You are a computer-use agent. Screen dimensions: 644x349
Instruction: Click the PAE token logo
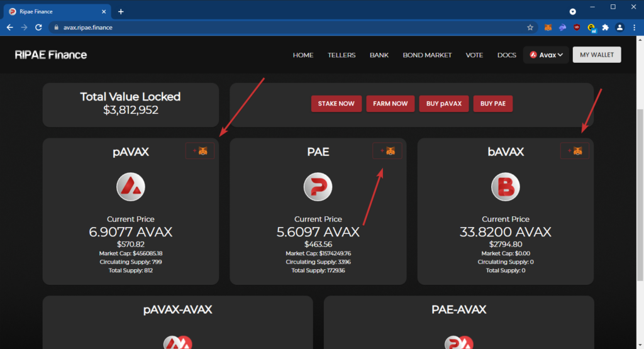tap(318, 187)
